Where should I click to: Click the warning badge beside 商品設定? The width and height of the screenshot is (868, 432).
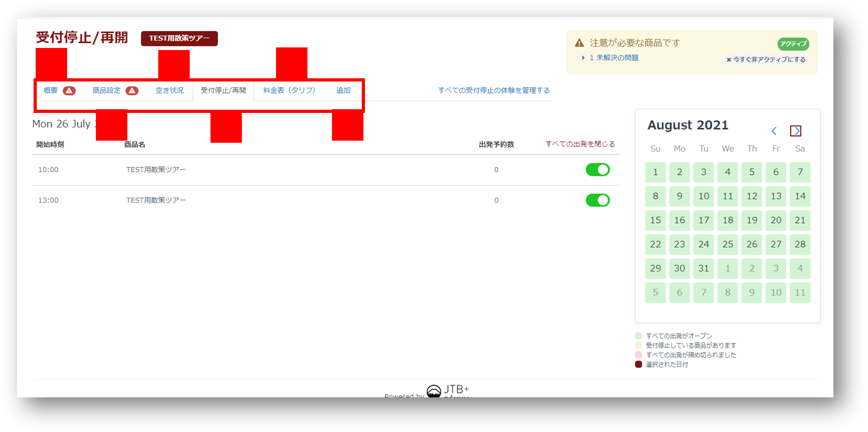point(132,91)
